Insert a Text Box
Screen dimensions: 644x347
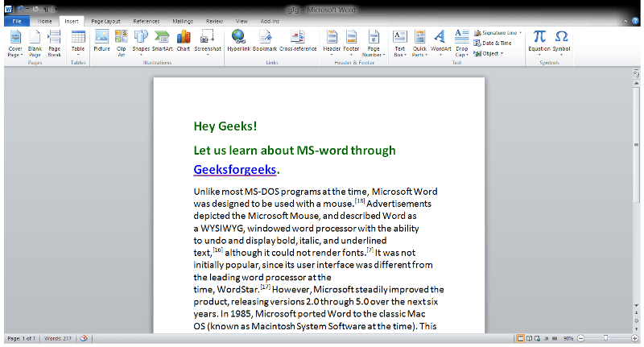coord(399,43)
